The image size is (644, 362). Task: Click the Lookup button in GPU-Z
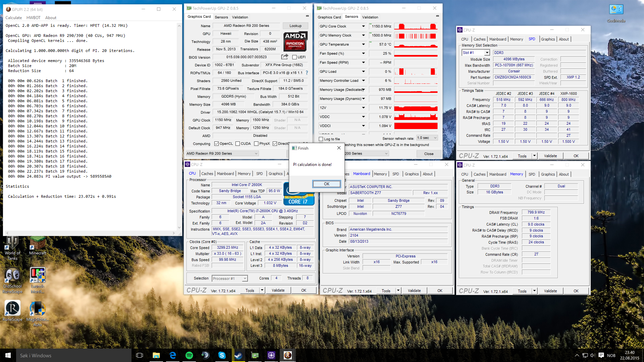pyautogui.click(x=296, y=26)
